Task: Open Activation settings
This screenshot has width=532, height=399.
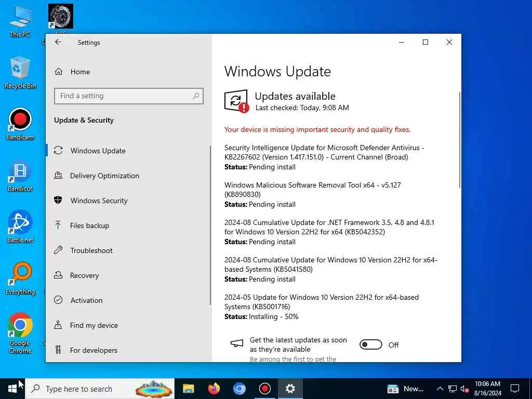Action: pyautogui.click(x=86, y=300)
